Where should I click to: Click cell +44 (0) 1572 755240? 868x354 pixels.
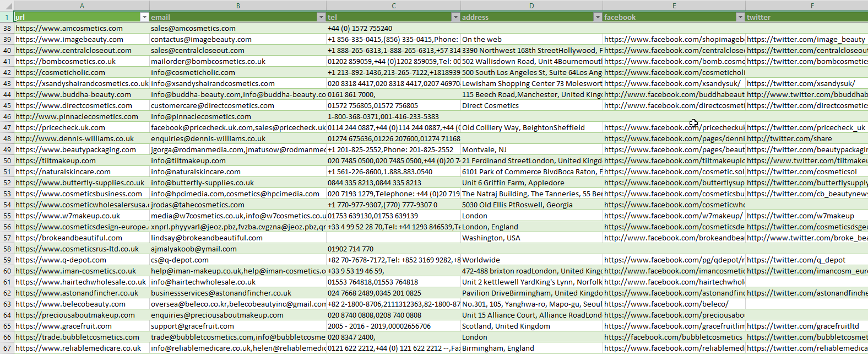393,28
